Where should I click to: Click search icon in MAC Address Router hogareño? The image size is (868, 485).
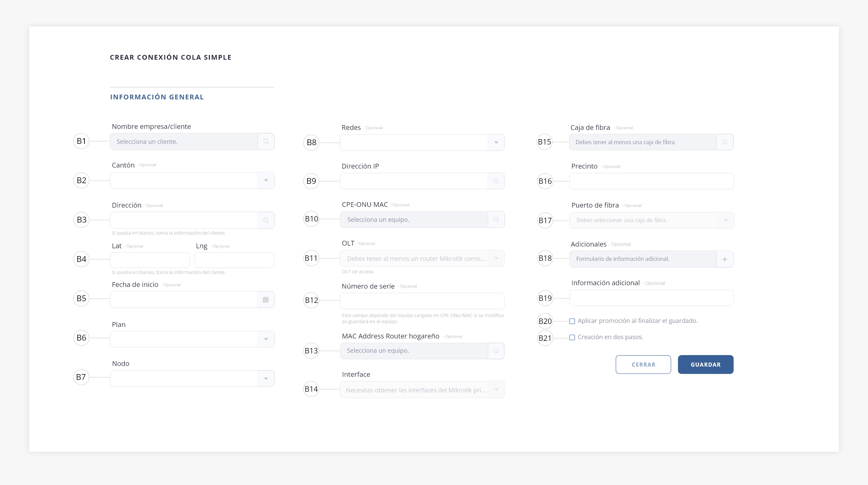coord(496,351)
